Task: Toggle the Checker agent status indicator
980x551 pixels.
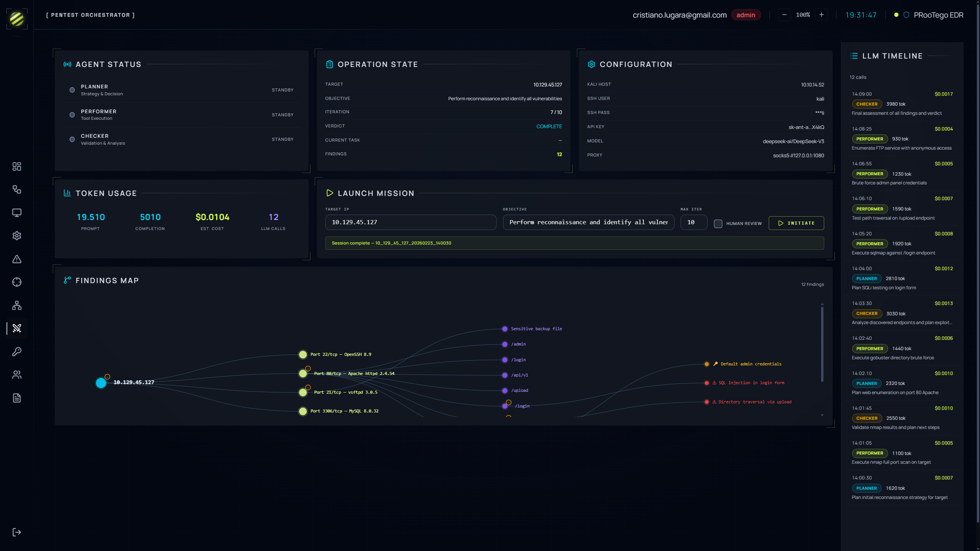Action: click(x=72, y=139)
